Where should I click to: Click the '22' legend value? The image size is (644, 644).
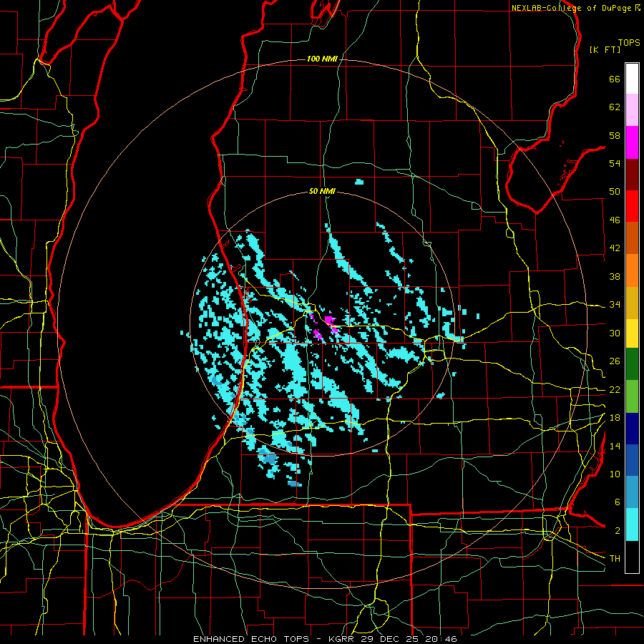(x=615, y=390)
